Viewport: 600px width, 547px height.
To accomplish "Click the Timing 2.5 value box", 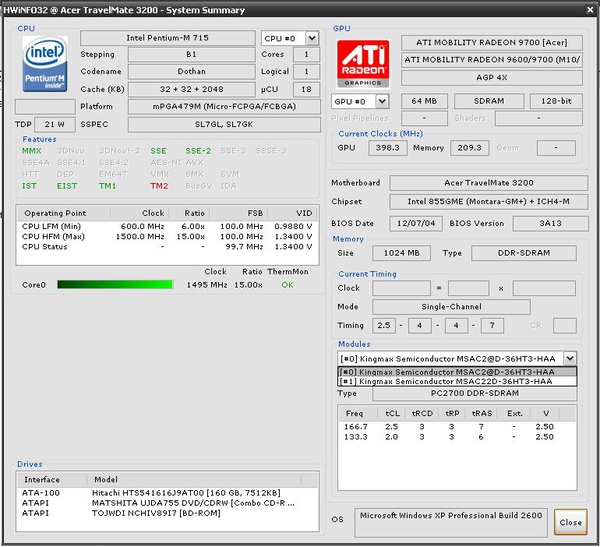I will click(384, 326).
